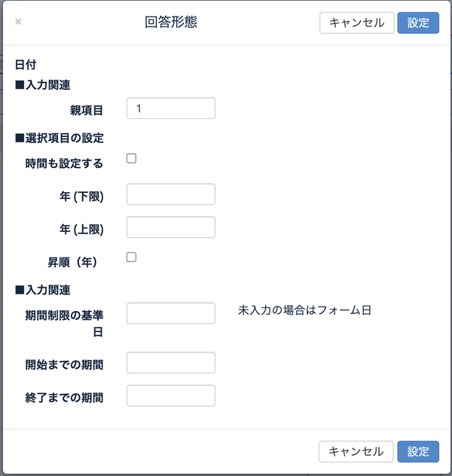The height and width of the screenshot is (476, 452).
Task: Close the 回答形態 dialog with the × icon
Action: [x=18, y=22]
